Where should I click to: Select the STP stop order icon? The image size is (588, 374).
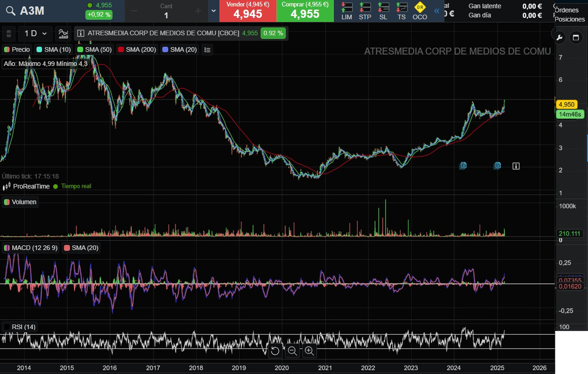click(x=365, y=11)
